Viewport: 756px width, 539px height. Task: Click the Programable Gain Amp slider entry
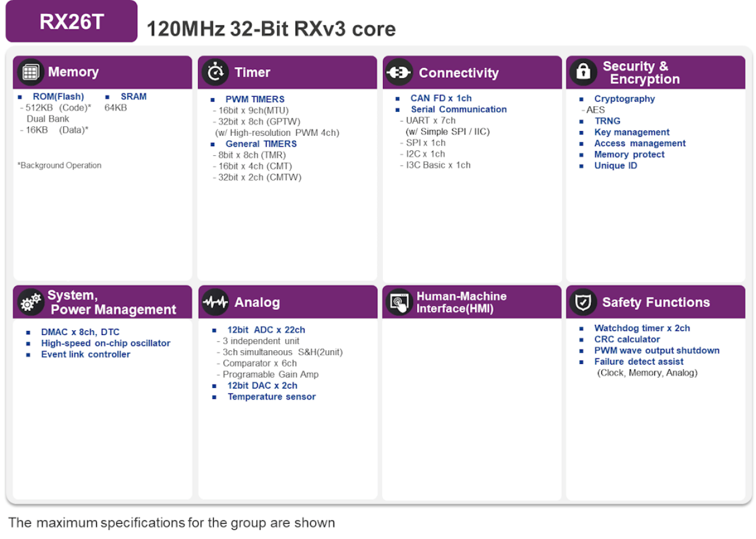point(267,374)
